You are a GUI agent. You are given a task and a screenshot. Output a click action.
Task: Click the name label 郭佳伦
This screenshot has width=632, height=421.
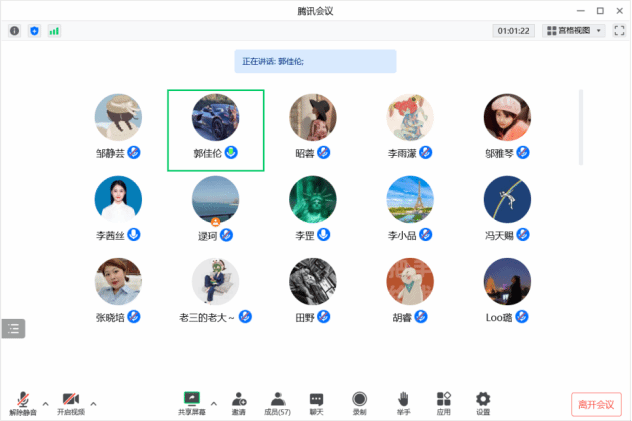click(208, 153)
